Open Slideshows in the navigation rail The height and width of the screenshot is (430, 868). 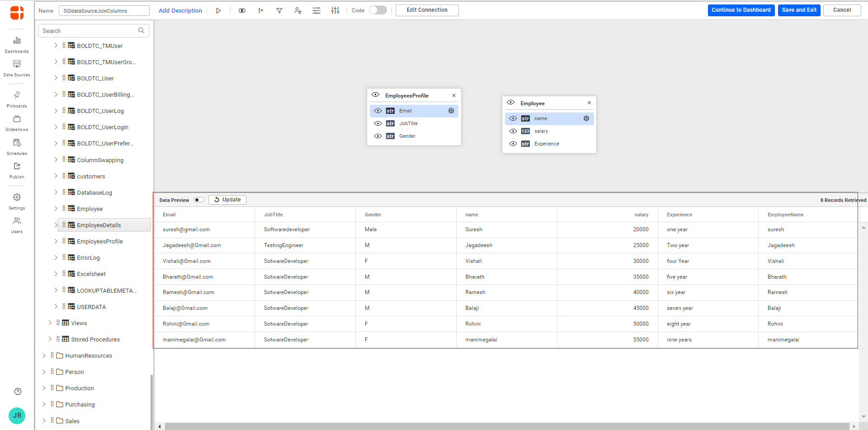click(x=17, y=122)
